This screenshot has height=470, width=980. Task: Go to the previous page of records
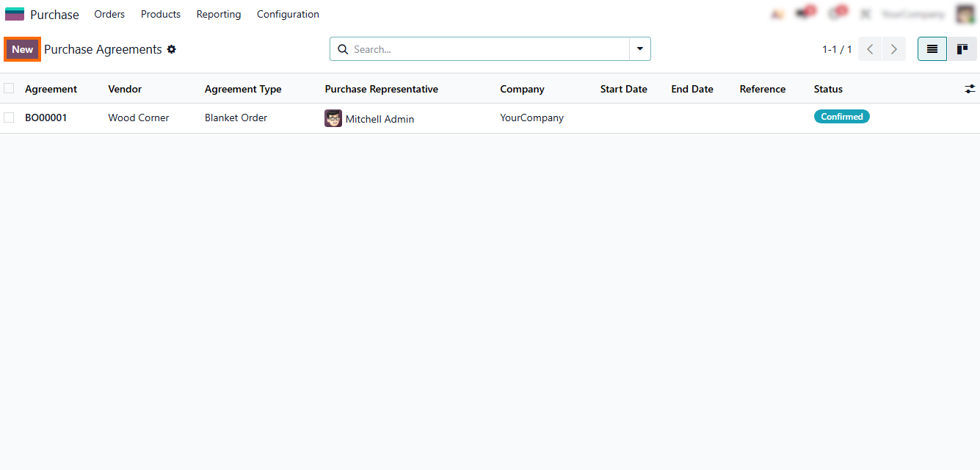point(870,49)
